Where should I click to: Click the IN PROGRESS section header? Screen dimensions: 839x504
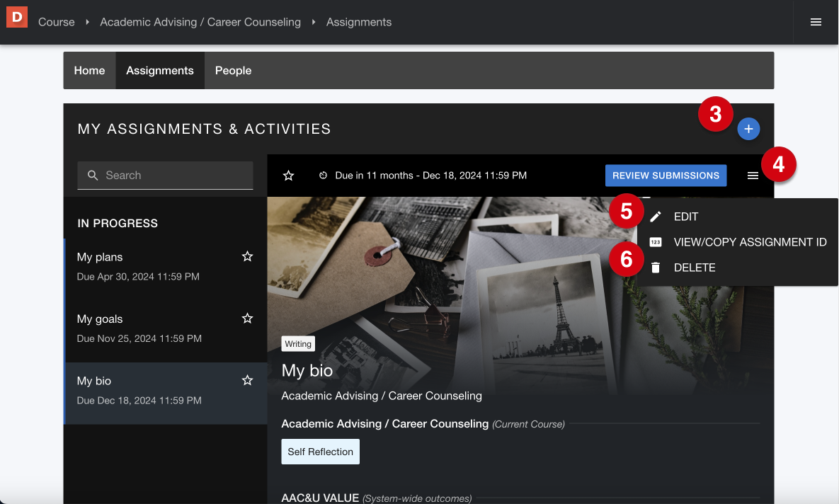pos(118,224)
